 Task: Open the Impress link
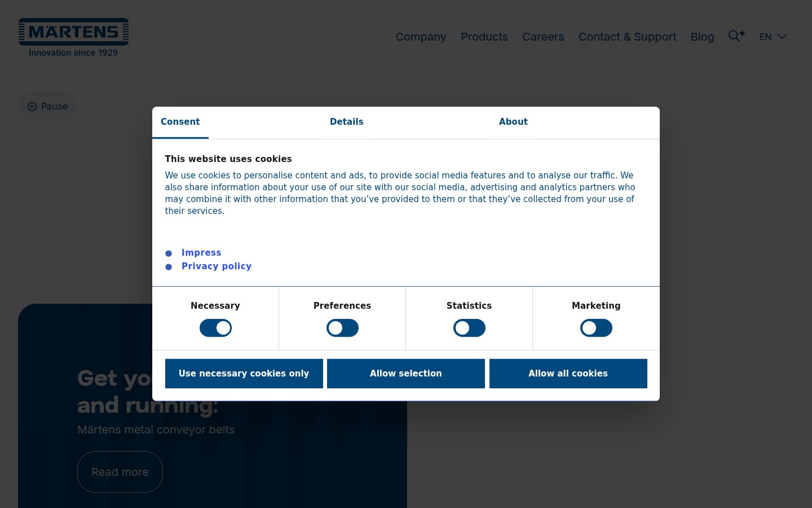coord(201,253)
